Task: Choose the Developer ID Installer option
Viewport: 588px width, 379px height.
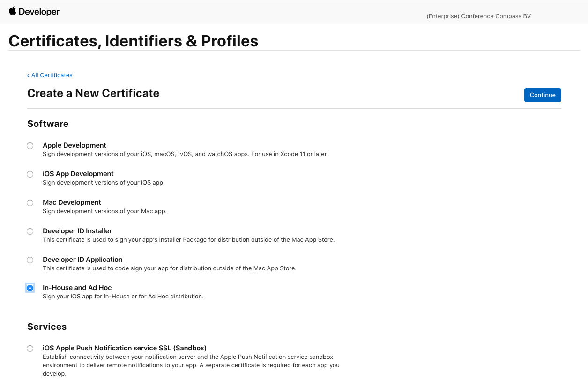Action: pyautogui.click(x=30, y=231)
